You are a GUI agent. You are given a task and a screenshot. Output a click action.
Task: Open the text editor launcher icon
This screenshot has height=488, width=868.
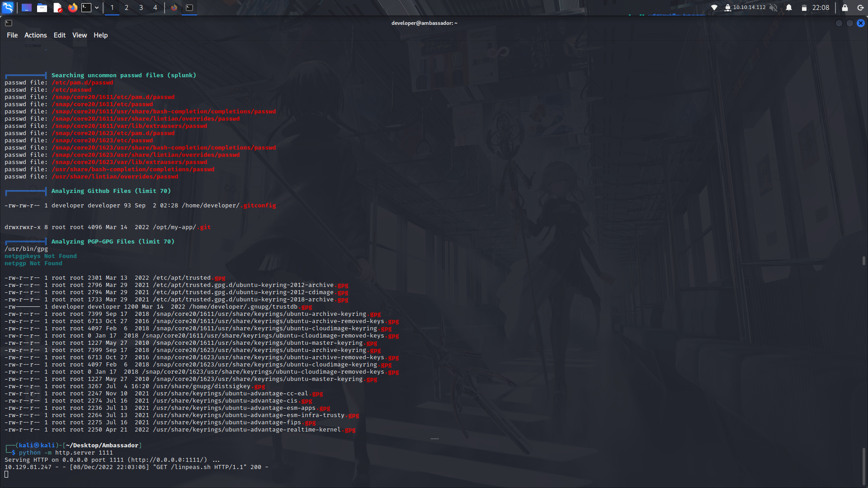[x=57, y=8]
